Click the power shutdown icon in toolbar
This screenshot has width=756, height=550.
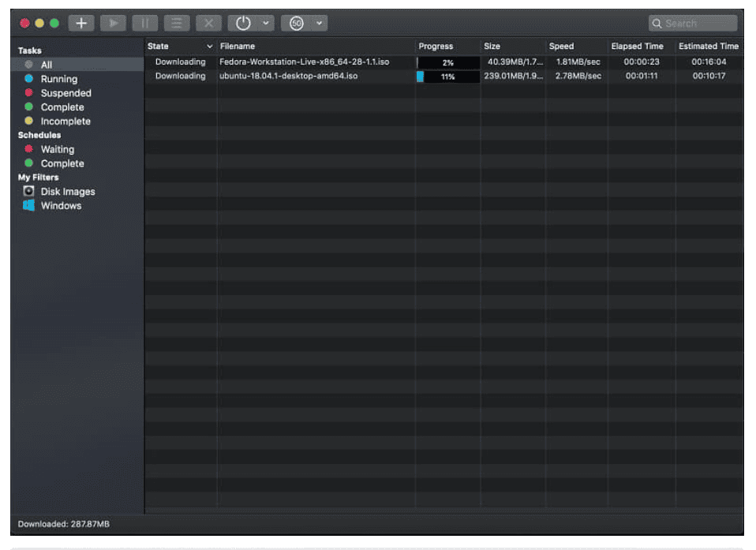[x=243, y=23]
